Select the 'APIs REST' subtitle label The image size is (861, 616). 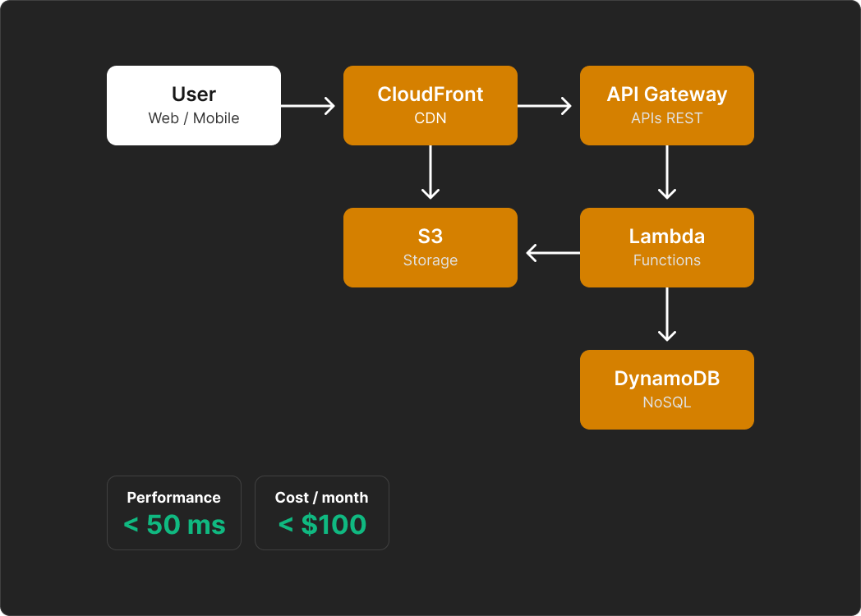click(x=666, y=117)
